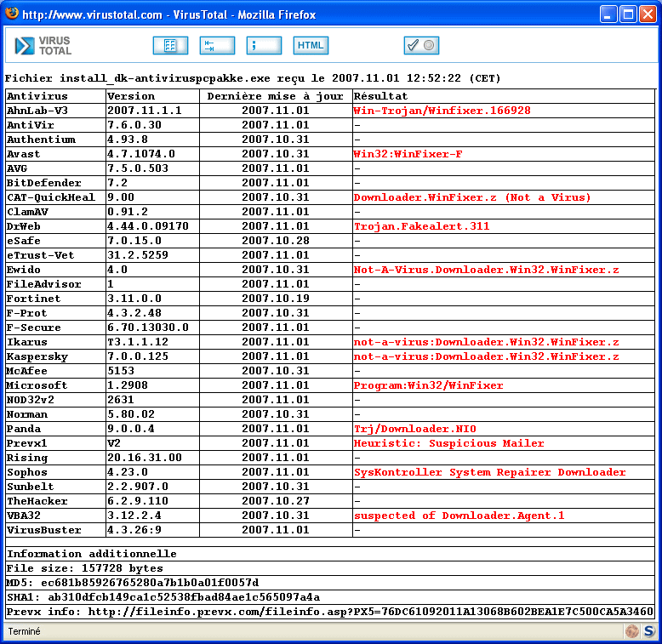Click the FileAdvisor antivirus name

point(44,284)
